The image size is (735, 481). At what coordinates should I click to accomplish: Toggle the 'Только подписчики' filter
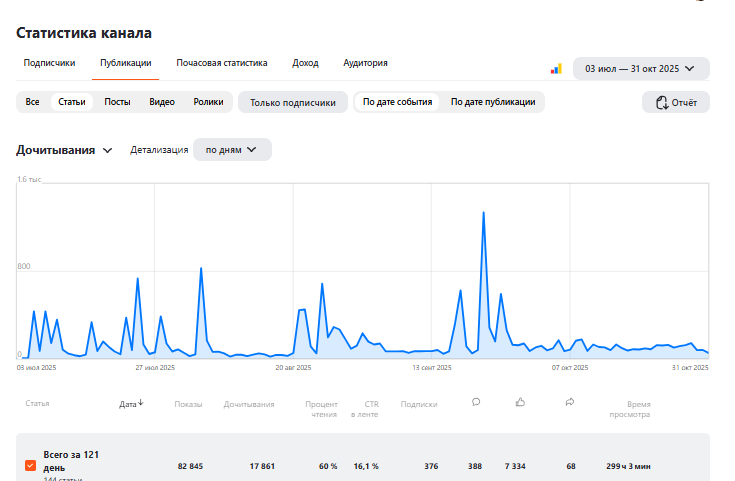(x=293, y=102)
